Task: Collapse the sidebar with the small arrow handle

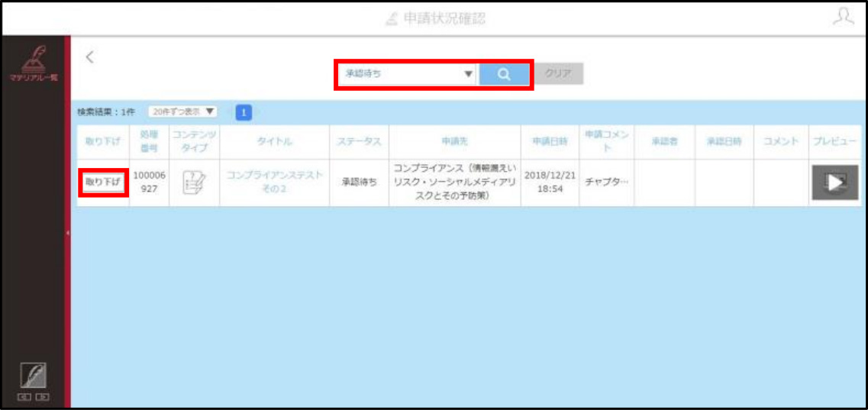Action: (x=67, y=233)
